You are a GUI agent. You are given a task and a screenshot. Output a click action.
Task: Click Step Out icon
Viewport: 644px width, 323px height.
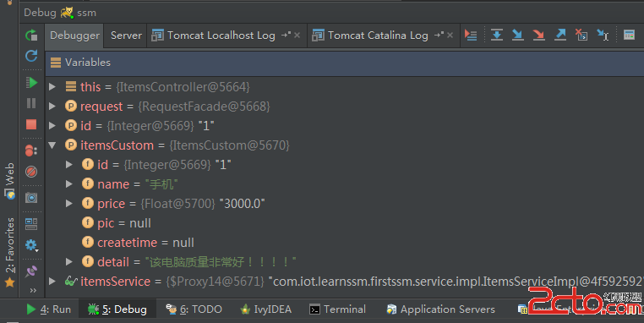560,35
